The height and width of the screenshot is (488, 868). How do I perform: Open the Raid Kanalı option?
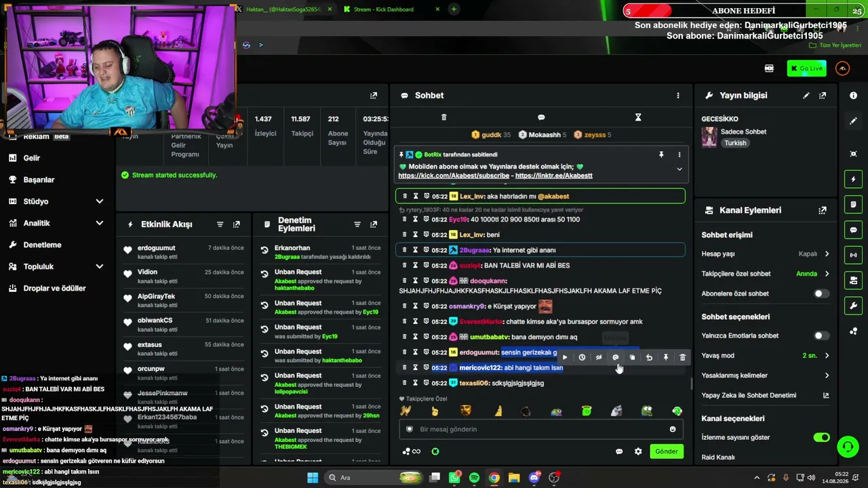tap(718, 457)
